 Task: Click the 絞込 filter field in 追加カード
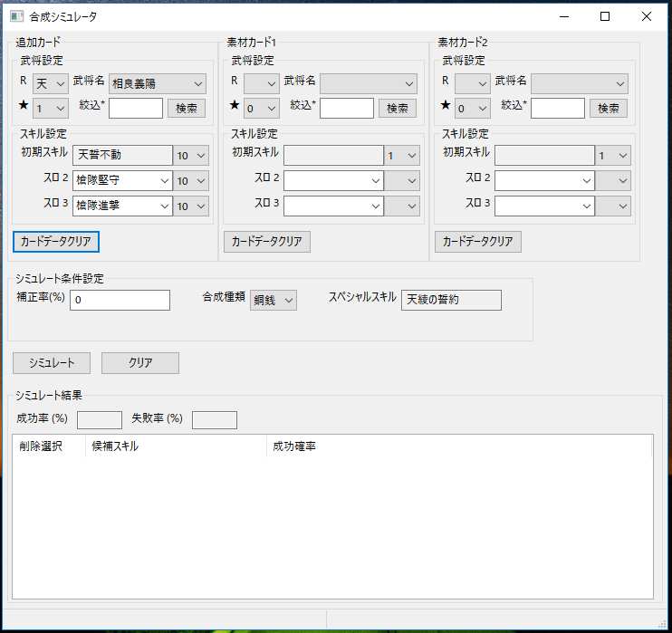tap(136, 108)
